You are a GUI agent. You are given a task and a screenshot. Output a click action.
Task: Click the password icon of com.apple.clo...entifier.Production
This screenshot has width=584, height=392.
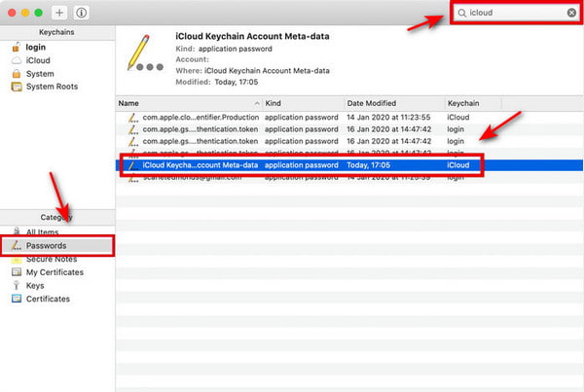pos(132,118)
